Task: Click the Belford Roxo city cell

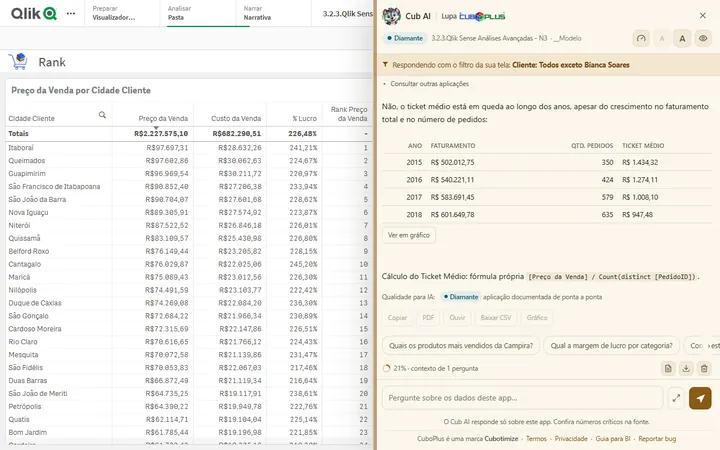Action: point(28,251)
